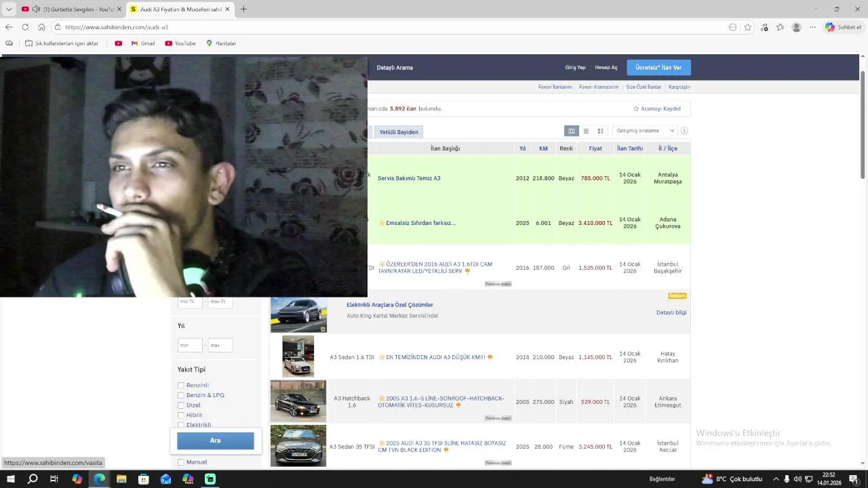Open Servis Bakımlı Temiz A3 listing

pos(409,178)
